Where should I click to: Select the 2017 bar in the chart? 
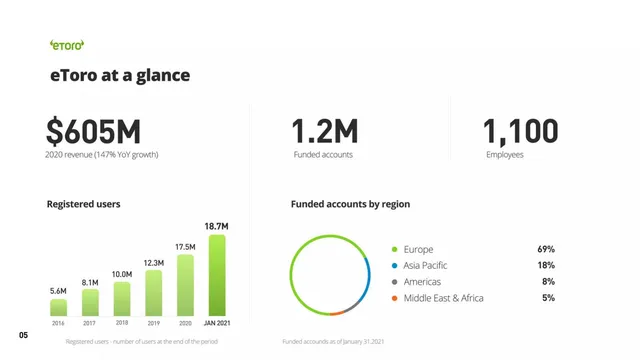pyautogui.click(x=90, y=302)
